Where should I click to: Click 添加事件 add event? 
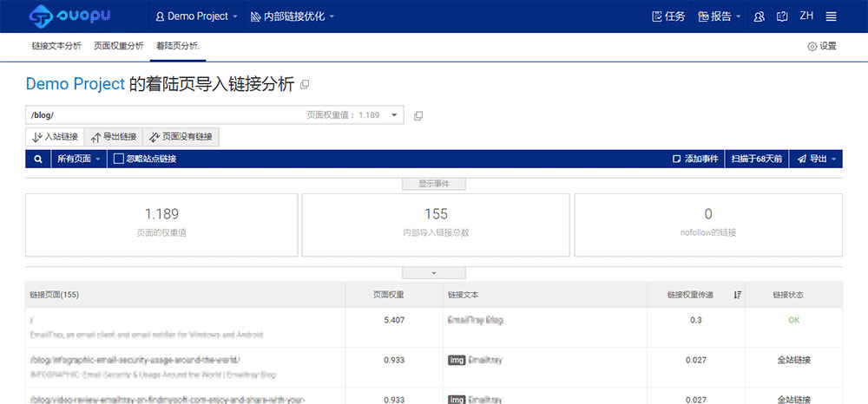695,160
